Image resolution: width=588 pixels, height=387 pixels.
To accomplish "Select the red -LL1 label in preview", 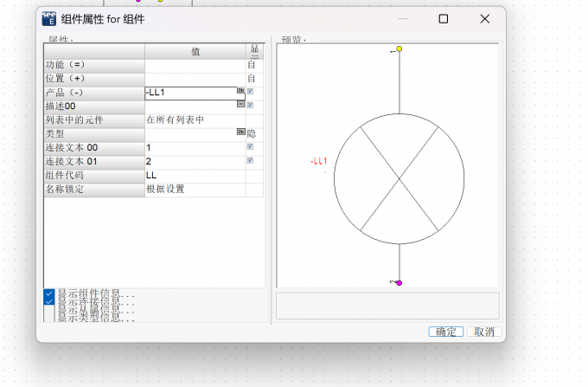I will coord(319,161).
